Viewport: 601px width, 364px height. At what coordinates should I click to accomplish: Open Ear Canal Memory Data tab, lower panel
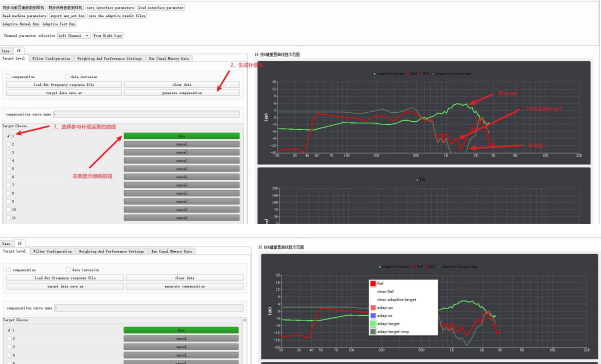tap(172, 251)
